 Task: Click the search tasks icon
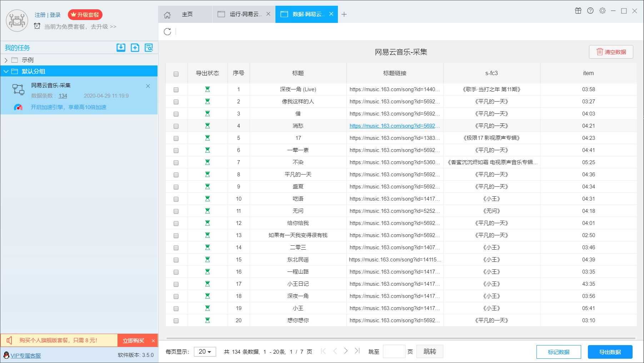149,48
